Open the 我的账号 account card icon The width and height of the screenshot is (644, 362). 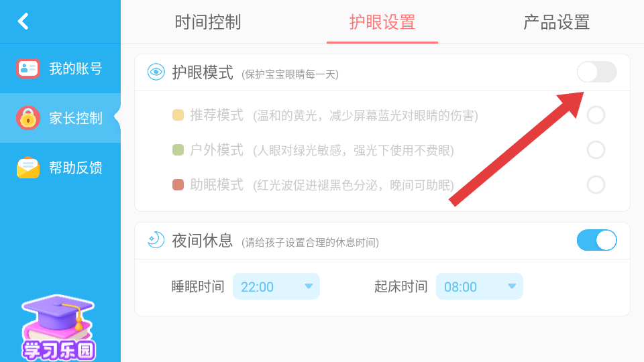pyautogui.click(x=28, y=68)
